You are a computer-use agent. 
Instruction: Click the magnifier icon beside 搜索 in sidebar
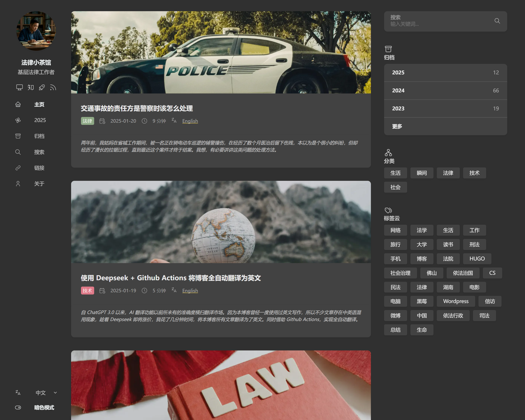point(18,152)
